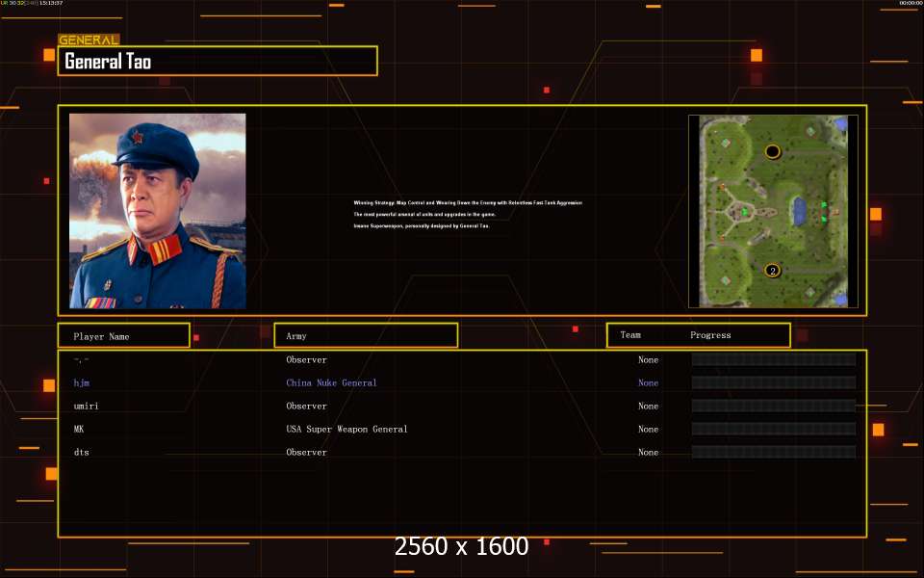Click the USA Super Weapon General entry
The height and width of the screenshot is (578, 924).
(346, 429)
